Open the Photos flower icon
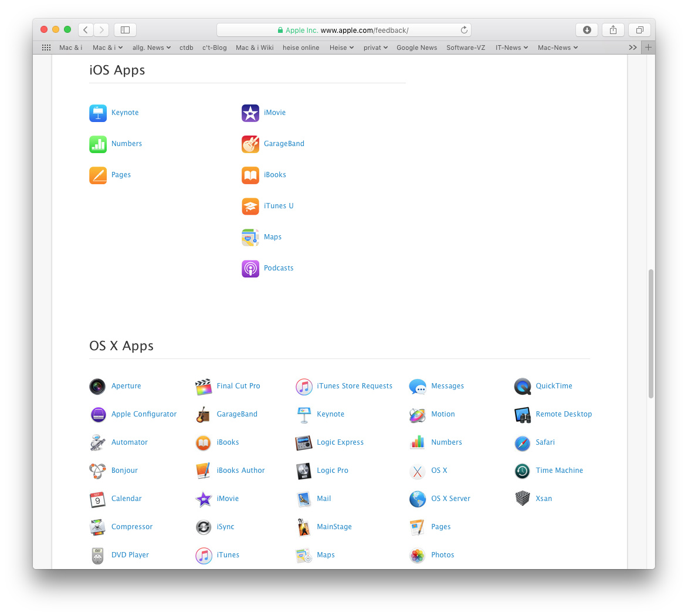The height and width of the screenshot is (616, 688). [x=417, y=555]
